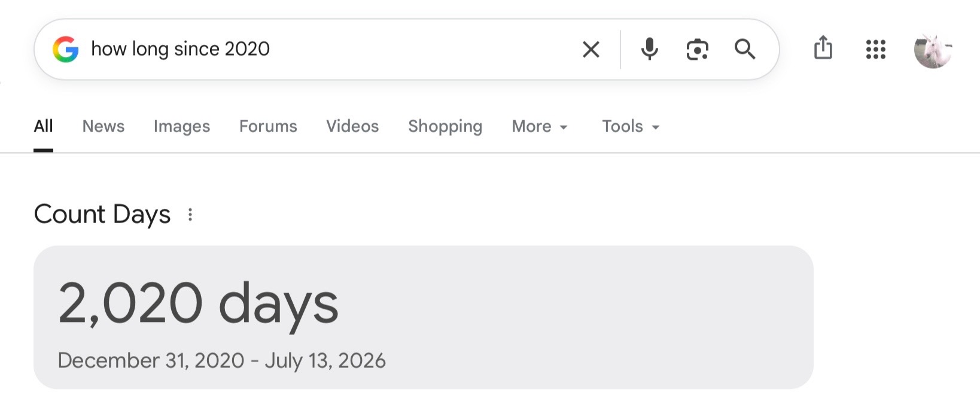Select the All results tab
Screen dimensions: 980x420
43,126
